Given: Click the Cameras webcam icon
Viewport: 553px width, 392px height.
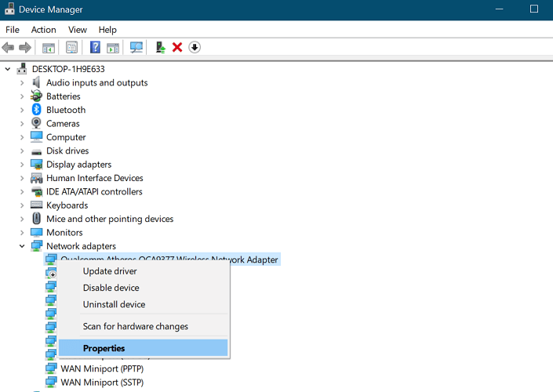Looking at the screenshot, I should pos(36,123).
